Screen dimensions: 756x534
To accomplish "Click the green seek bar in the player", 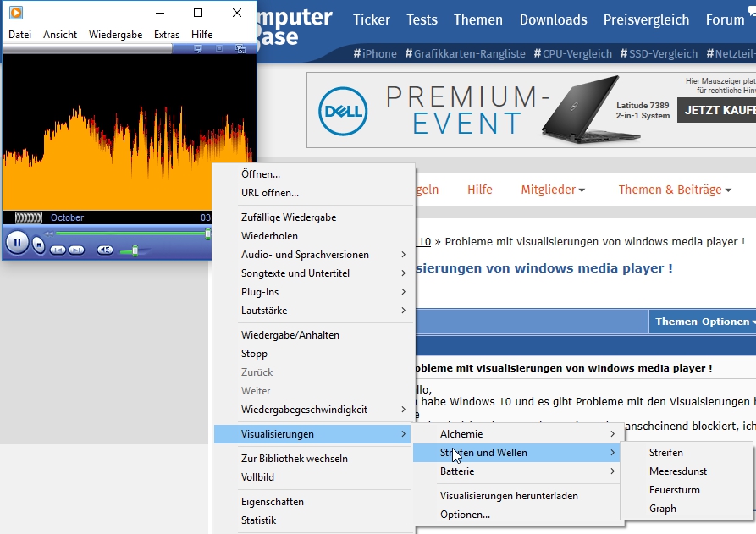I will point(131,234).
